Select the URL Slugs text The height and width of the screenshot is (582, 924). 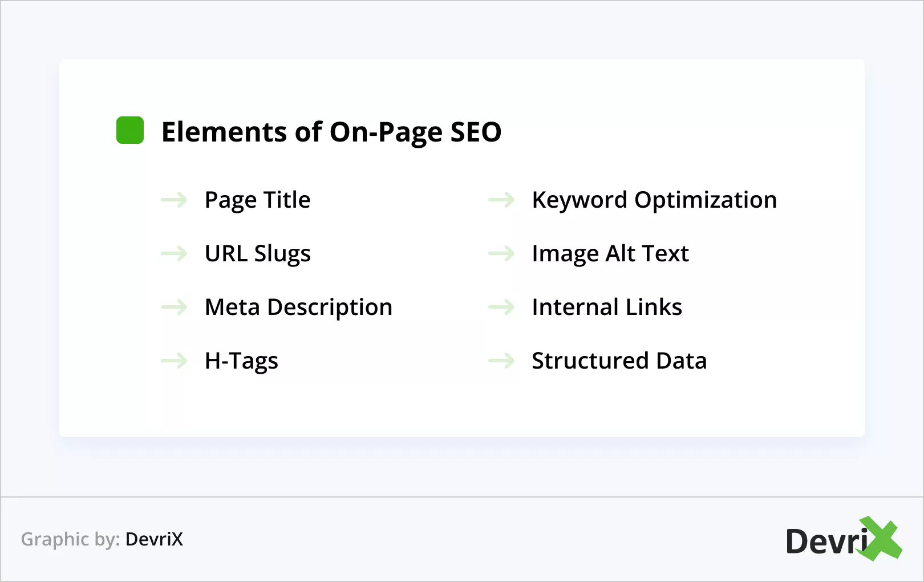(258, 254)
